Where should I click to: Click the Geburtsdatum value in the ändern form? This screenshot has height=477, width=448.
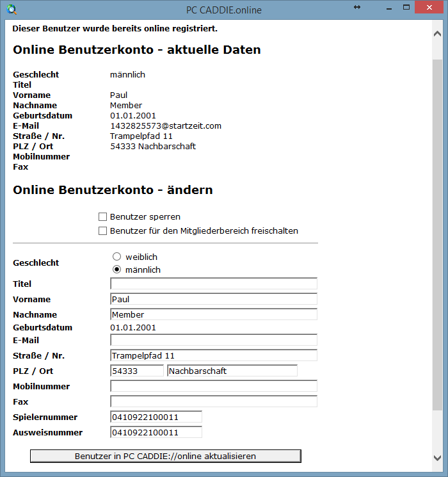133,327
